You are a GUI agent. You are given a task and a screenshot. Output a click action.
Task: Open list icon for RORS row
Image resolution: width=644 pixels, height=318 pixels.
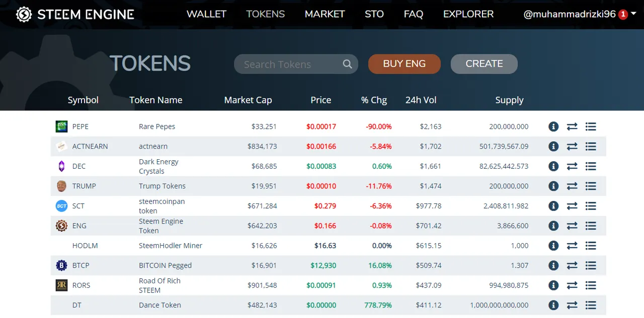point(591,285)
